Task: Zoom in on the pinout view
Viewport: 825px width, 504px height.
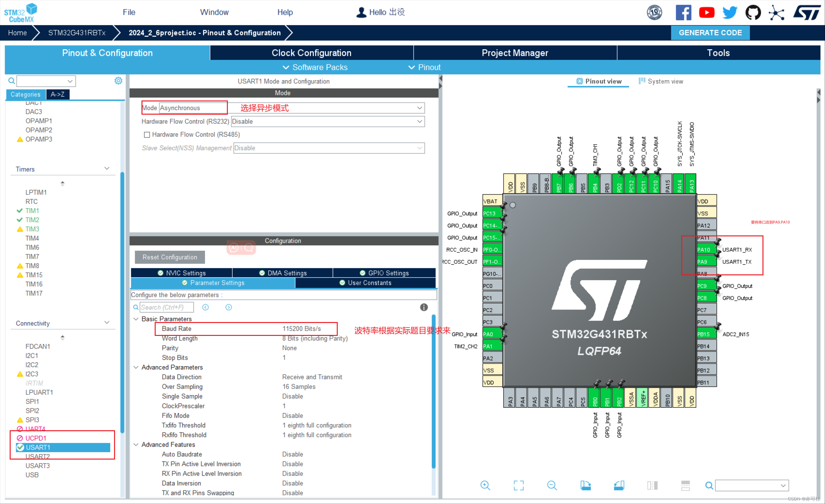Action: (x=485, y=485)
